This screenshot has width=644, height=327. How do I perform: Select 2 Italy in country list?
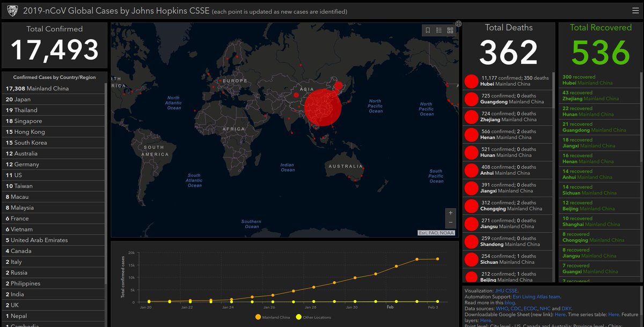(54, 262)
